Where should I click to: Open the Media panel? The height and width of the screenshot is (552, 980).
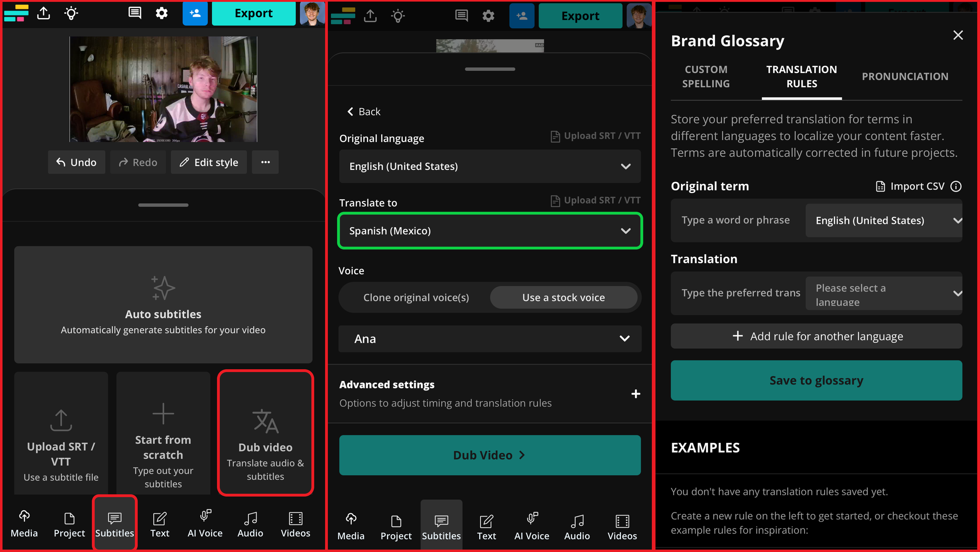pos(24,524)
